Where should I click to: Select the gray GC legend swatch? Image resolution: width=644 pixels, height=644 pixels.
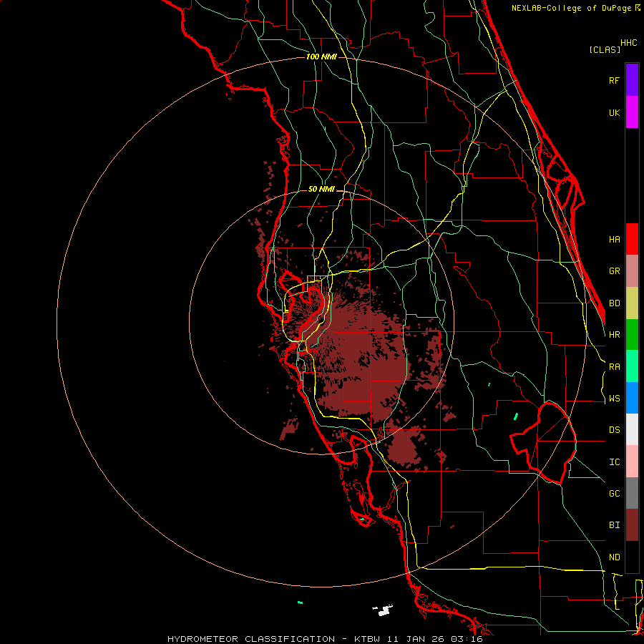click(632, 493)
